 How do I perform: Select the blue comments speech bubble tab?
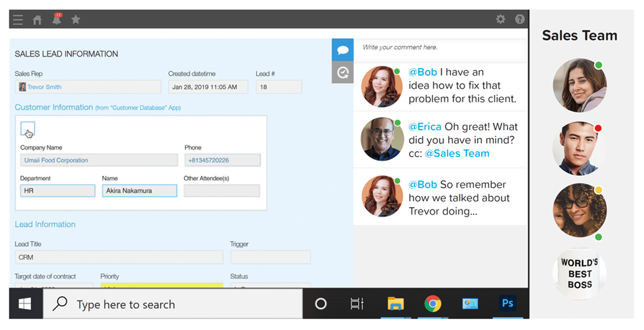[x=343, y=50]
